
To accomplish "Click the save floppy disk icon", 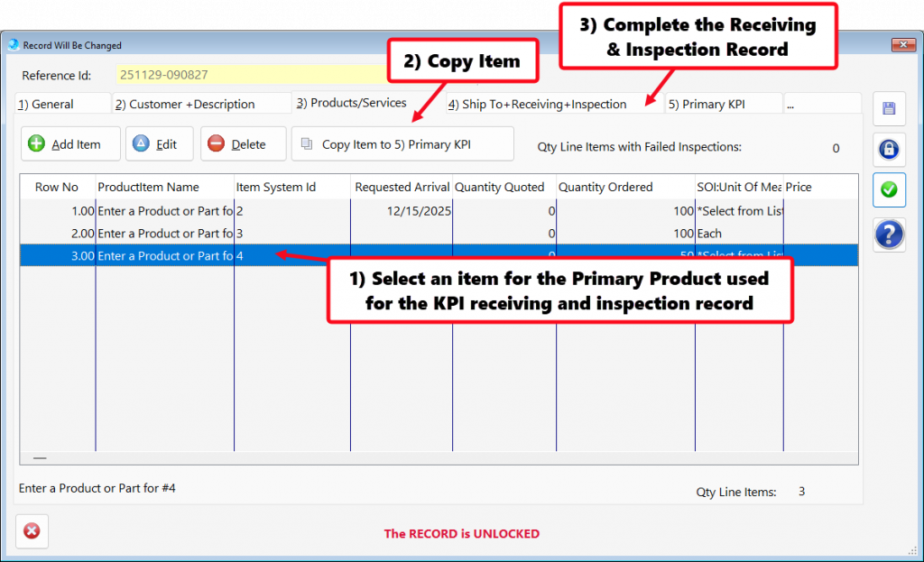I will click(x=889, y=109).
